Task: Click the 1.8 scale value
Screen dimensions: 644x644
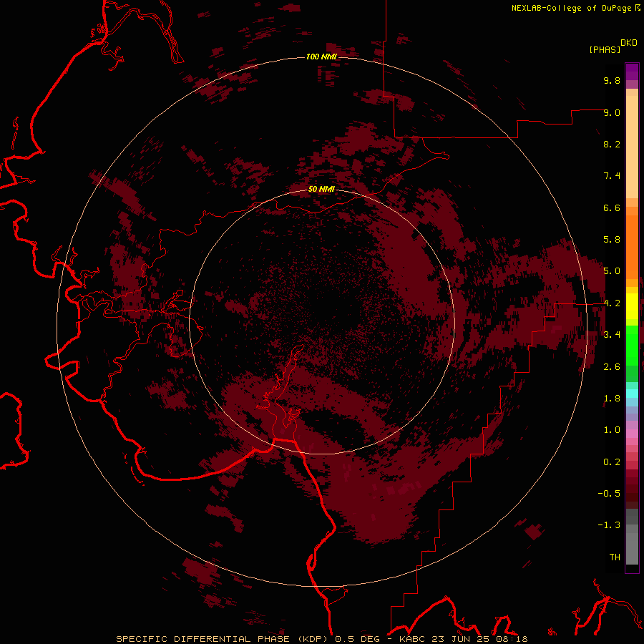Action: pos(612,399)
